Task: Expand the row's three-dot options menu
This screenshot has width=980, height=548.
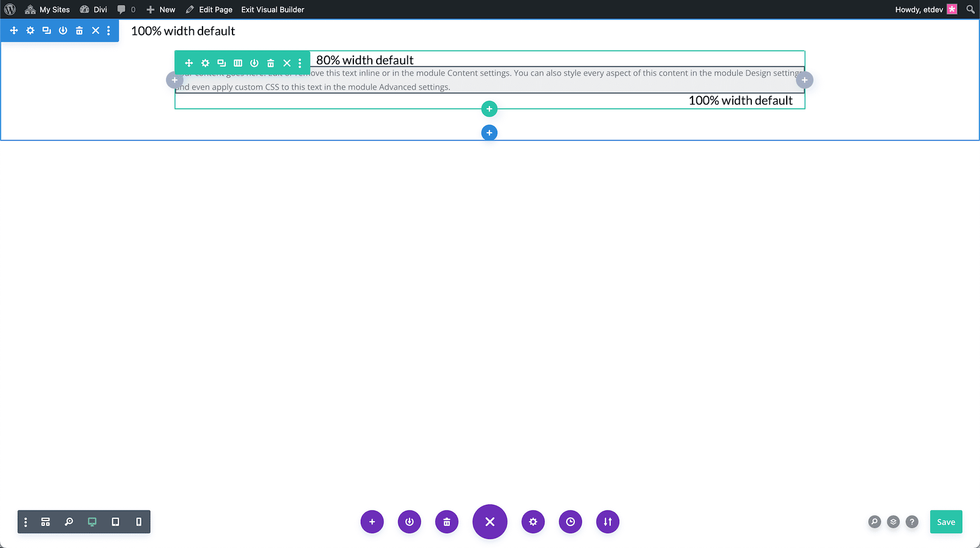Action: click(300, 63)
